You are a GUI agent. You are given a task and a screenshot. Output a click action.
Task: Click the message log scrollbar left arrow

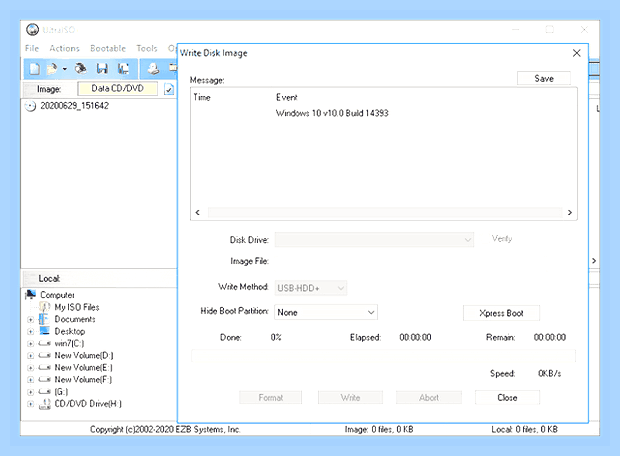point(198,212)
